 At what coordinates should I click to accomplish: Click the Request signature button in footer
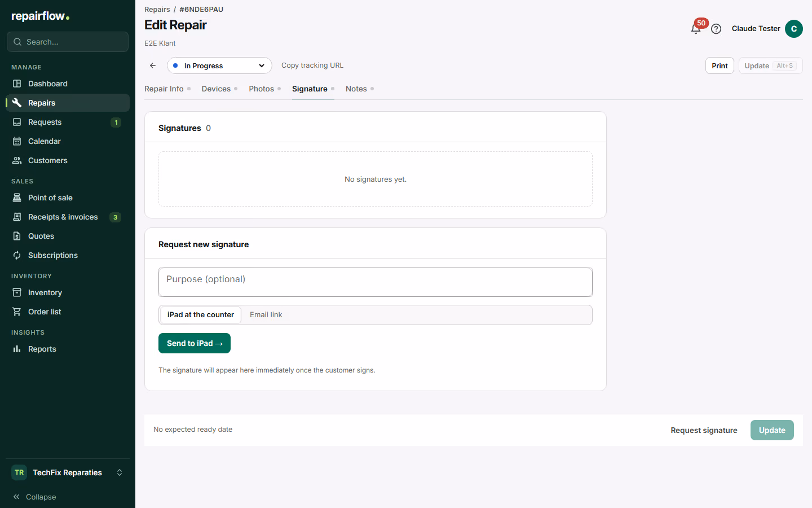704,430
